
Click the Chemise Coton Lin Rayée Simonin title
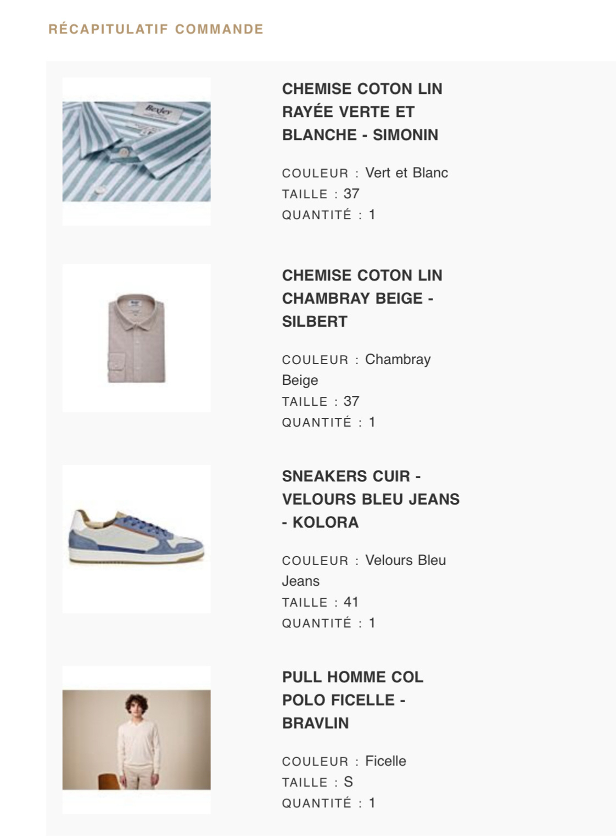[x=362, y=112]
